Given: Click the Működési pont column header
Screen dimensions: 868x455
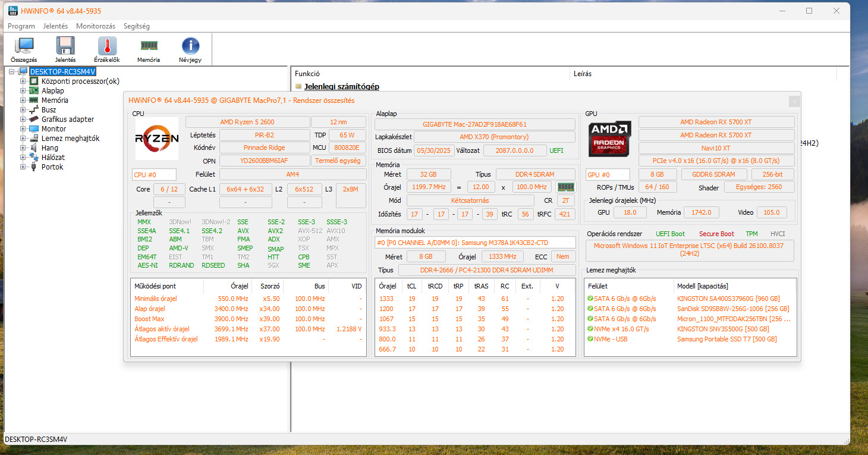Looking at the screenshot, I should [167, 286].
